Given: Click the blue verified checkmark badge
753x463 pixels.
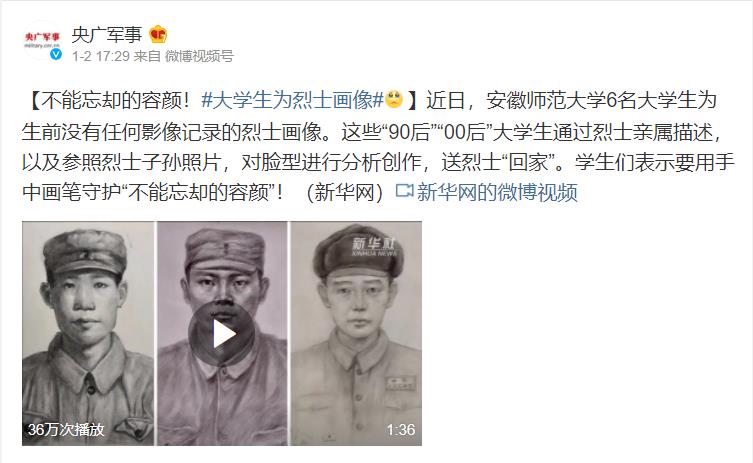Looking at the screenshot, I should 56,54.
